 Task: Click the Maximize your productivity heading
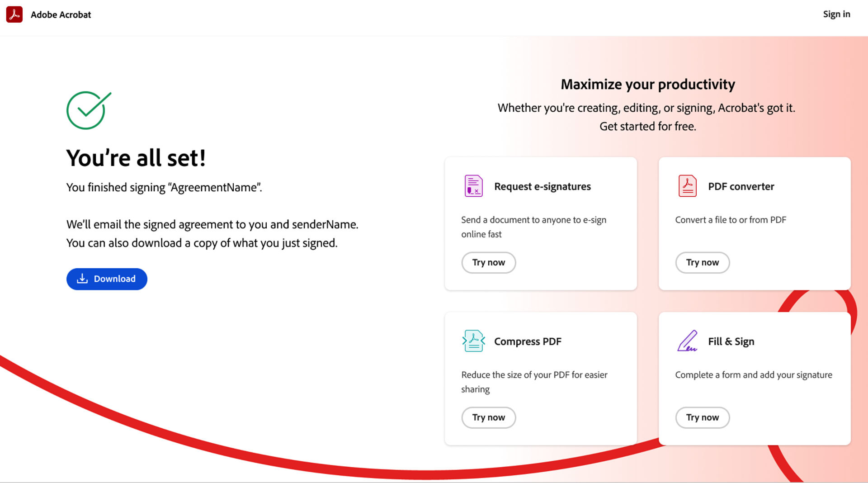[x=648, y=84]
